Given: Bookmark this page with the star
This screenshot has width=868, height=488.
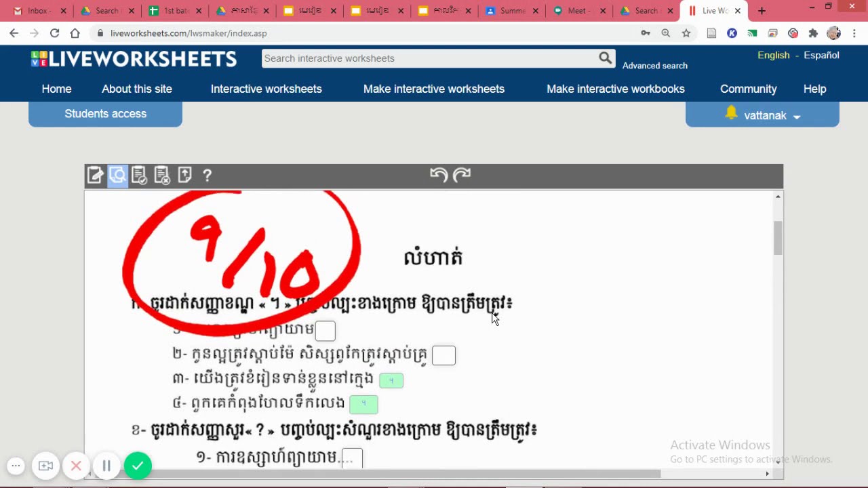Looking at the screenshot, I should (x=686, y=33).
